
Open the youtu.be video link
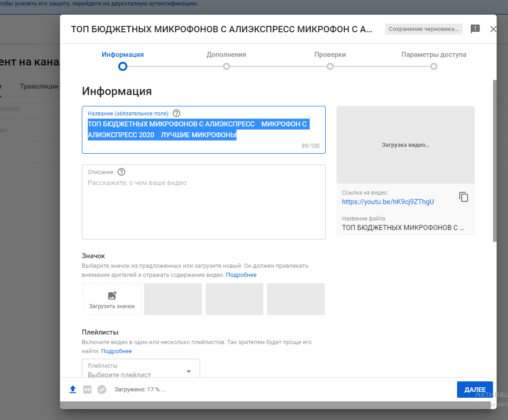388,202
